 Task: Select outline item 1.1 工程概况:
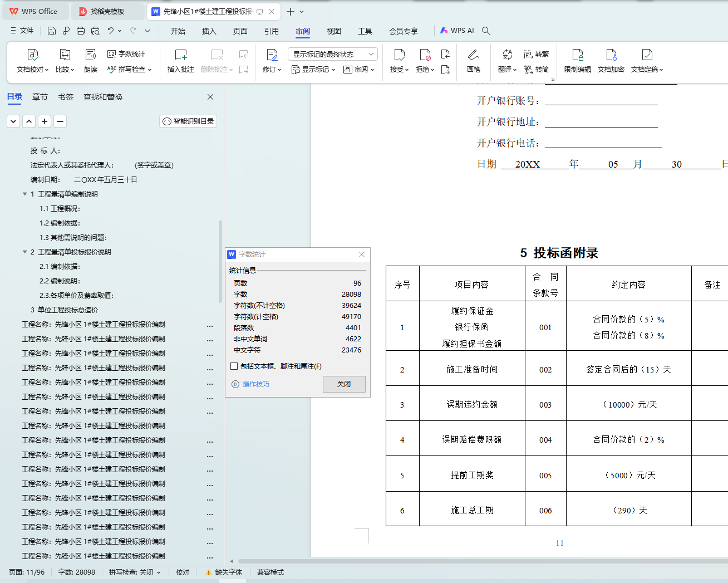click(60, 208)
